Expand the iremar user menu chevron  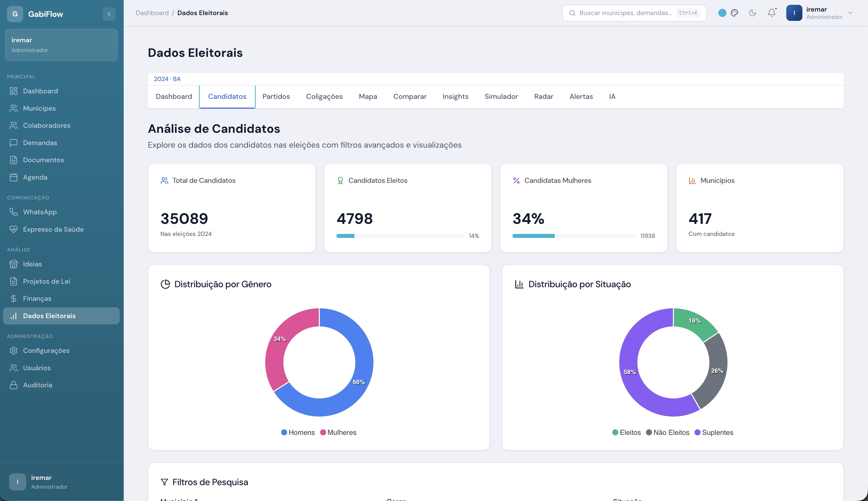click(x=850, y=13)
